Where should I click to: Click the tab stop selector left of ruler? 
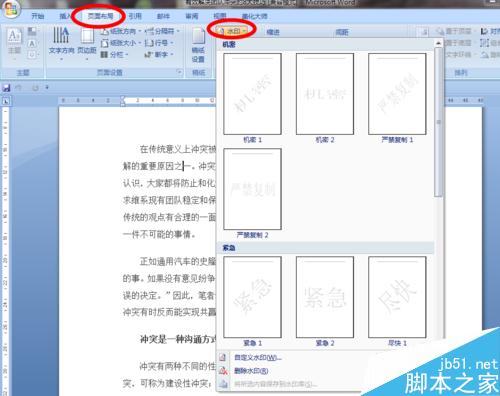tap(6, 101)
